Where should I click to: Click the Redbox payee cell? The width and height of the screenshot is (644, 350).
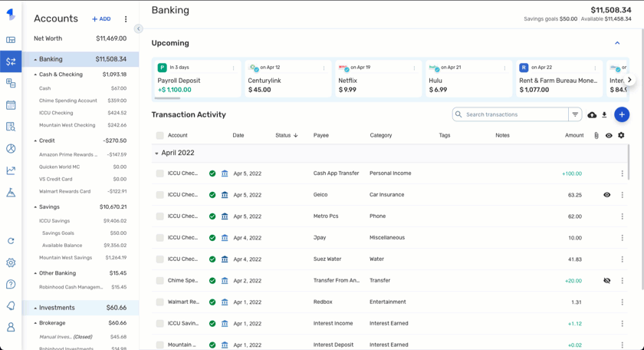(x=323, y=302)
